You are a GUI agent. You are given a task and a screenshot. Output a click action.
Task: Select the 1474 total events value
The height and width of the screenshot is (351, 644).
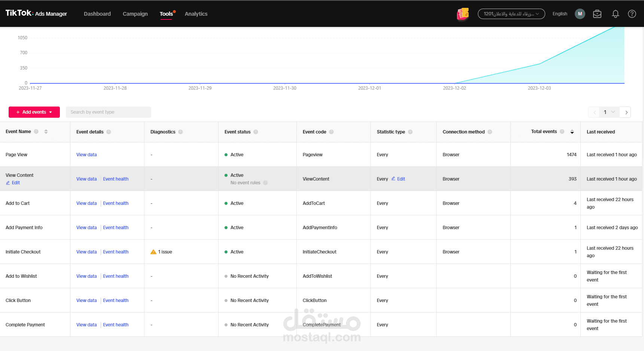(x=571, y=155)
